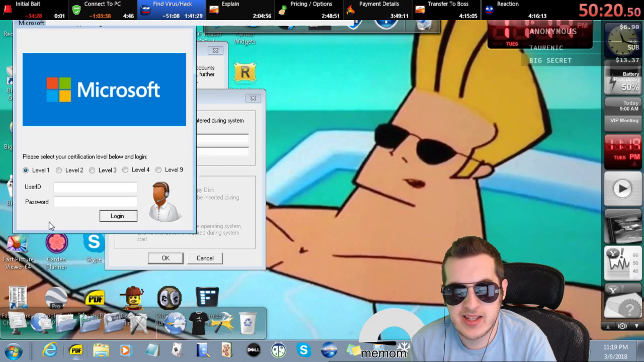Click the Login button
Screen dimensions: 644x362
coord(118,216)
